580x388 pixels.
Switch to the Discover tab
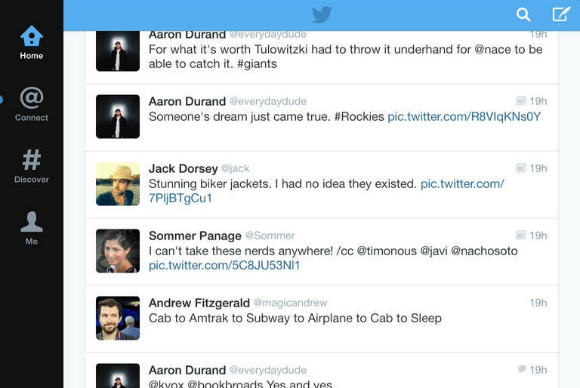[x=31, y=166]
